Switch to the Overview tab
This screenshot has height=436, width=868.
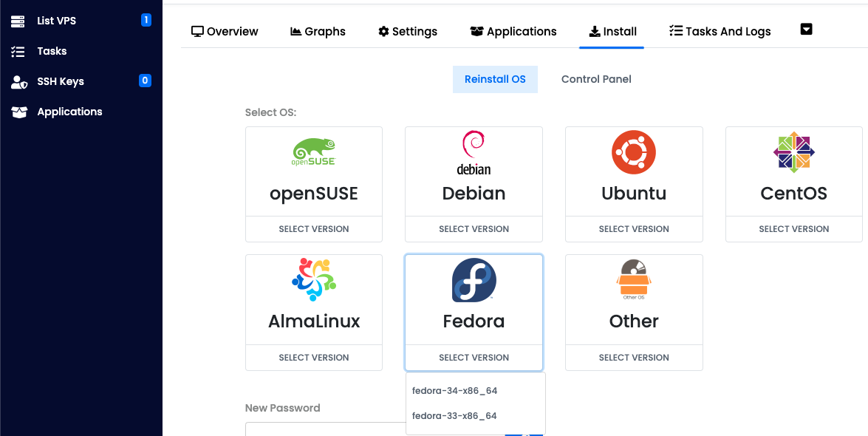[225, 32]
